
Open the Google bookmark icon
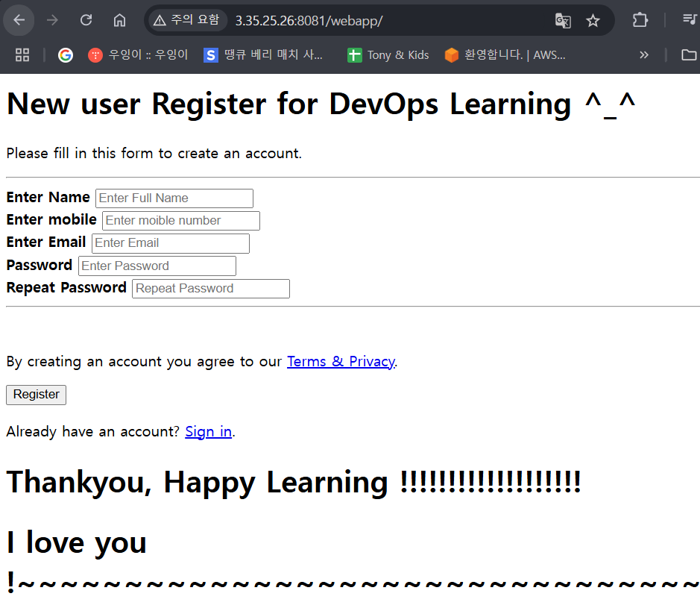[66, 55]
